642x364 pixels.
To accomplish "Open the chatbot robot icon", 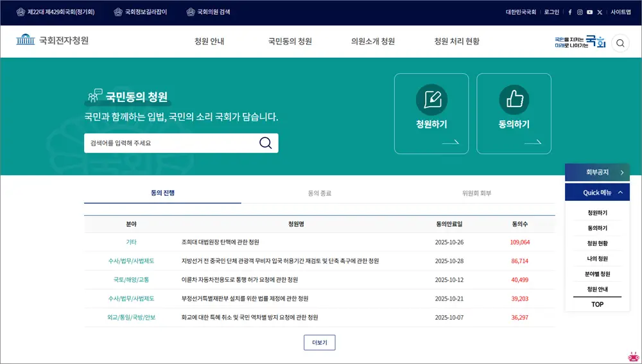I will (x=634, y=356).
